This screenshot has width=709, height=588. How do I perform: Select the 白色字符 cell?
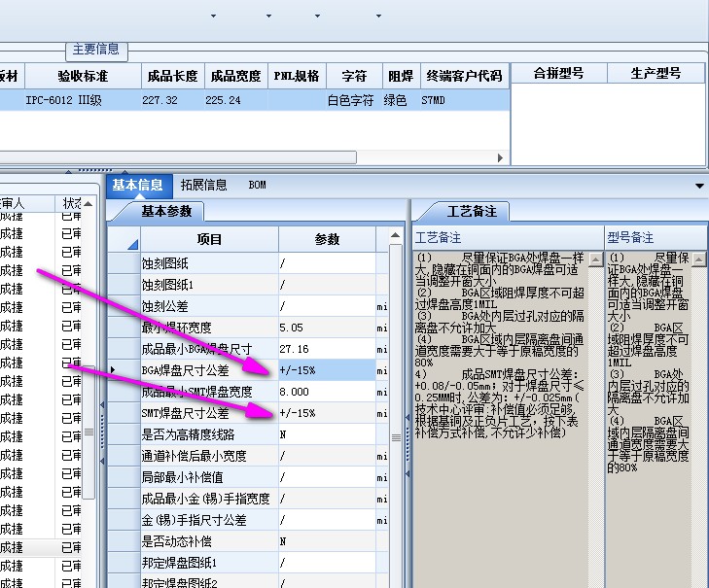click(354, 100)
